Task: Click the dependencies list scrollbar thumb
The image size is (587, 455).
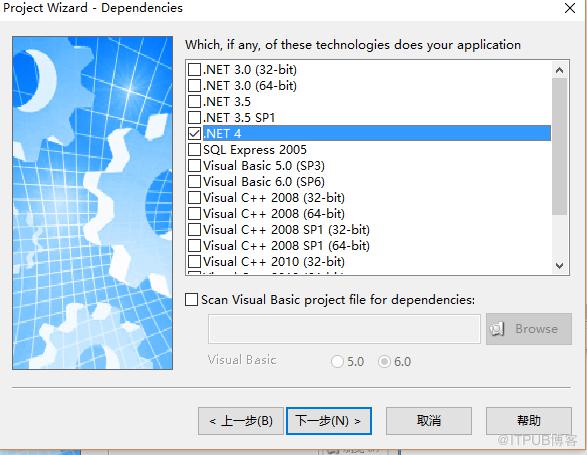Action: [560, 146]
